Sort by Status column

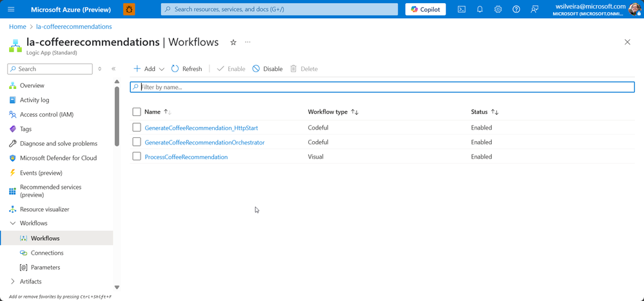coord(485,112)
